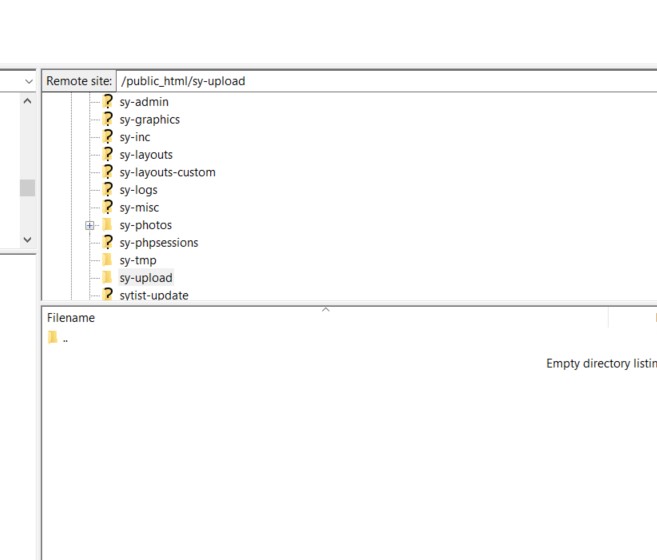
Task: Click the Remote site label
Action: (79, 81)
